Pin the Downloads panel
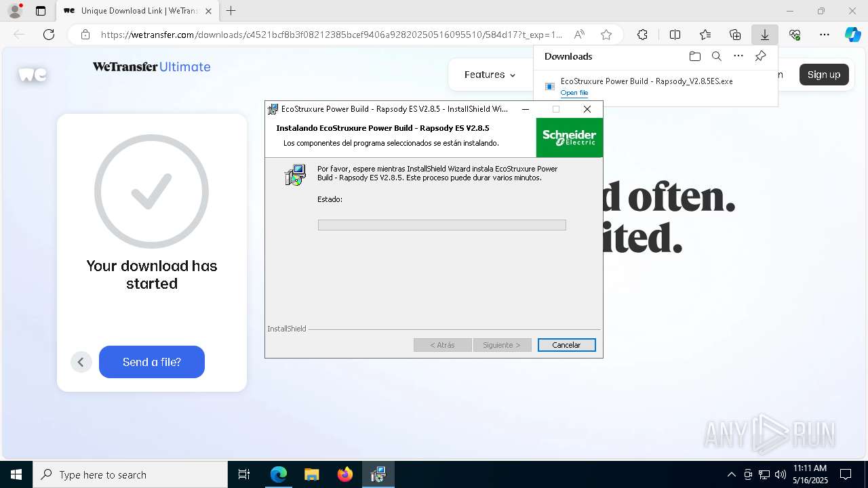Screen dimensions: 868x488 click(761, 56)
